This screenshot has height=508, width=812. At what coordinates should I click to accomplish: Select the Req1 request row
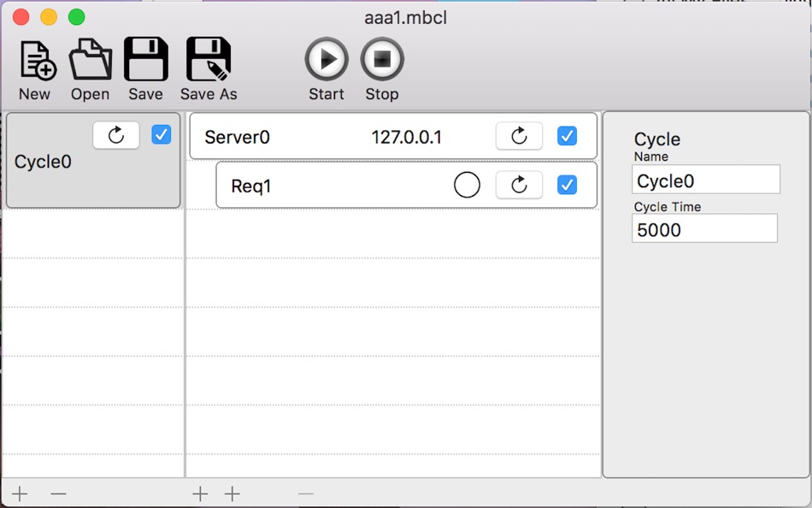pos(407,185)
